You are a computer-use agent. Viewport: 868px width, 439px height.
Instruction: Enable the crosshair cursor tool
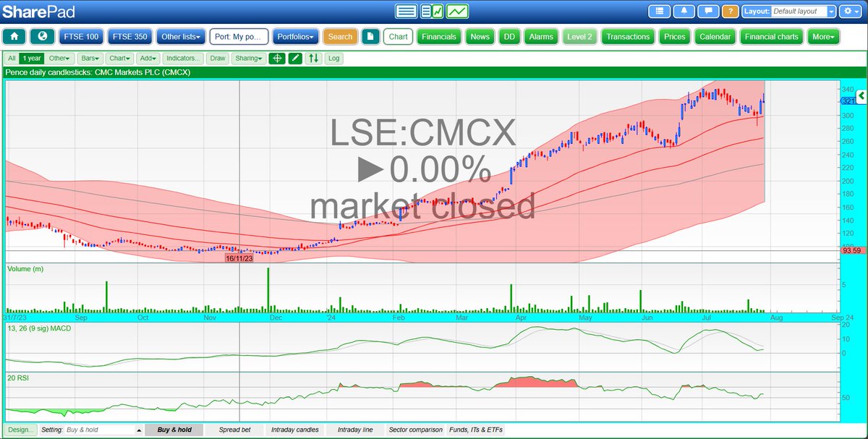[276, 58]
